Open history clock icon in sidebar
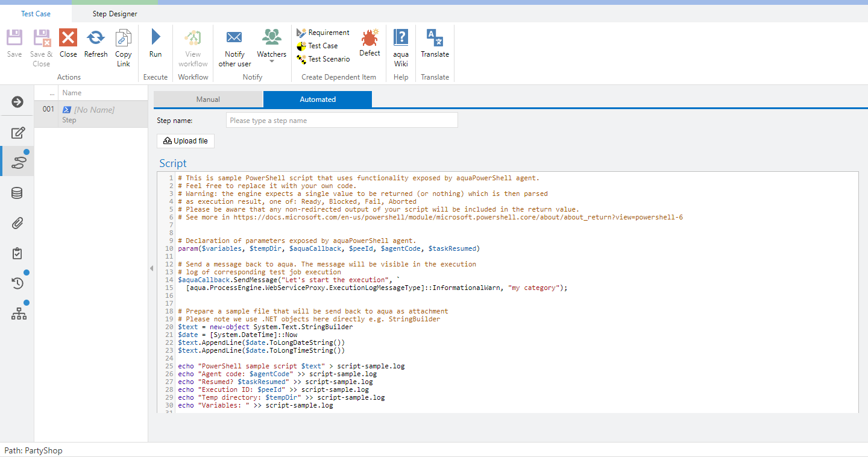Screen dimensions: 868x457 point(17,283)
